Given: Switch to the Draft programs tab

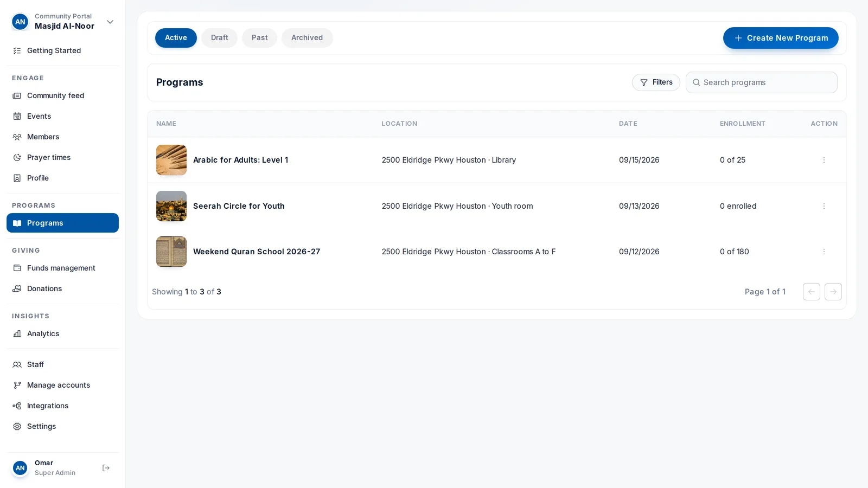Looking at the screenshot, I should point(219,38).
